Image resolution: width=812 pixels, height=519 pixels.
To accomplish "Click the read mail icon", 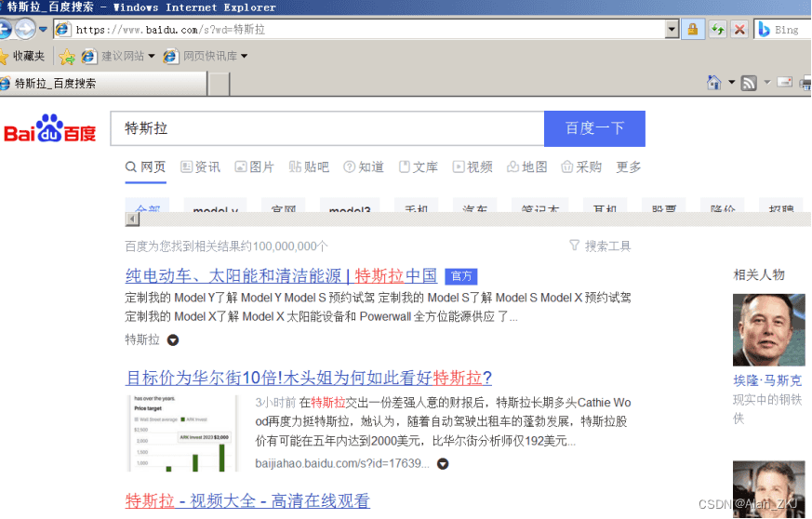I will click(784, 83).
